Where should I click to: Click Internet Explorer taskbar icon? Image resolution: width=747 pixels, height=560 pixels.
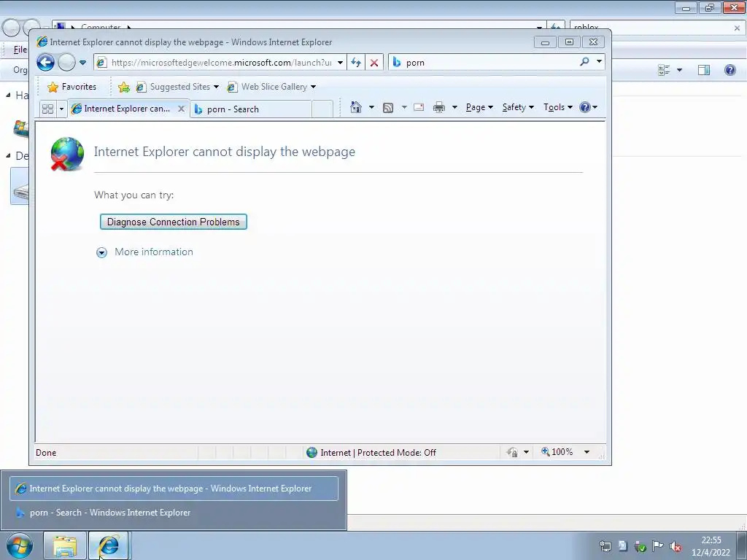coord(109,545)
